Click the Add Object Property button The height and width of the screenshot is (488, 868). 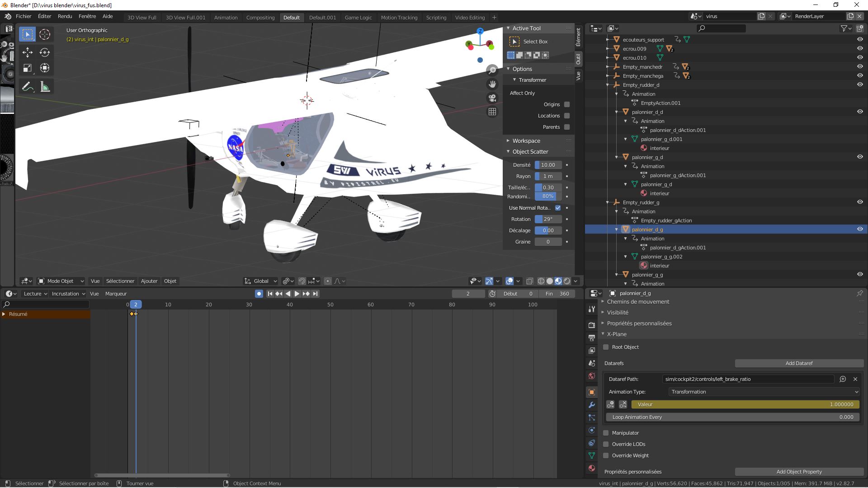pos(798,471)
